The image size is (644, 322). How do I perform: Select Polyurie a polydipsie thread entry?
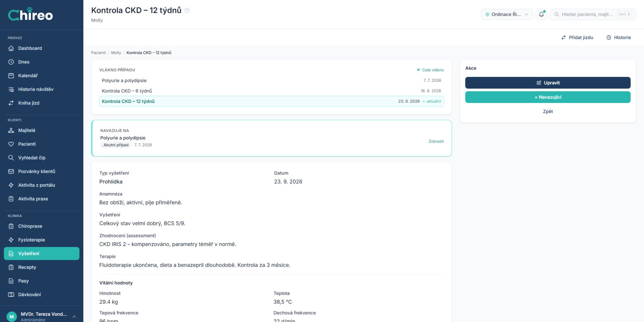point(271,80)
